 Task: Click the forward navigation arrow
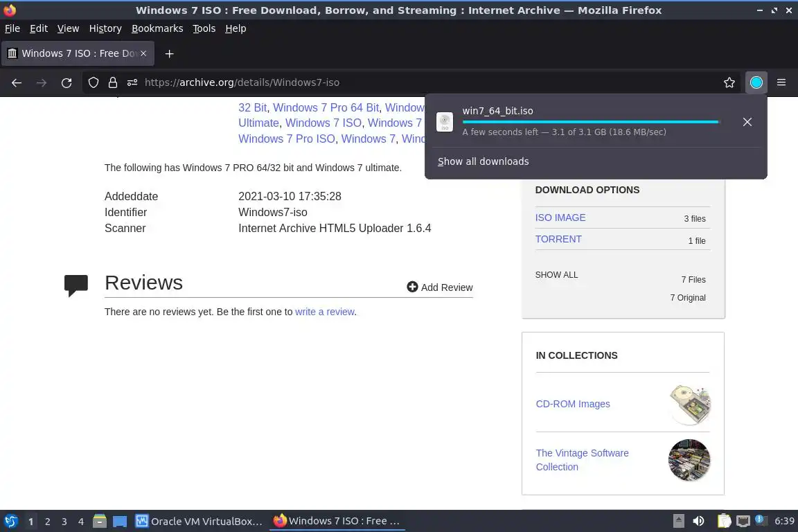42,82
